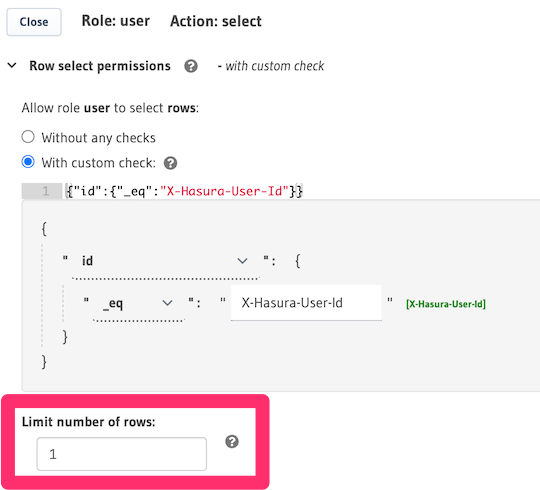Screen dimensions: 540x490
Task: Open the _eq operator dropdown
Action: tap(138, 303)
